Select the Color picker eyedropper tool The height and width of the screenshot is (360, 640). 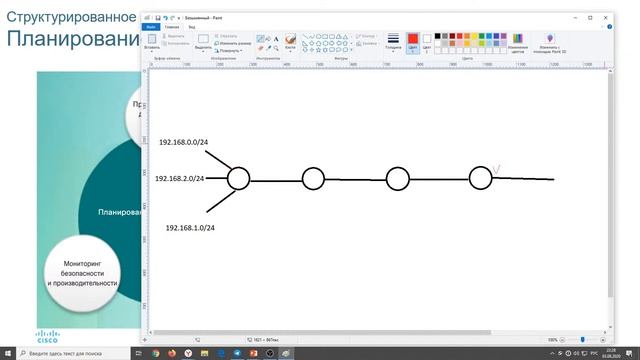coord(269,48)
